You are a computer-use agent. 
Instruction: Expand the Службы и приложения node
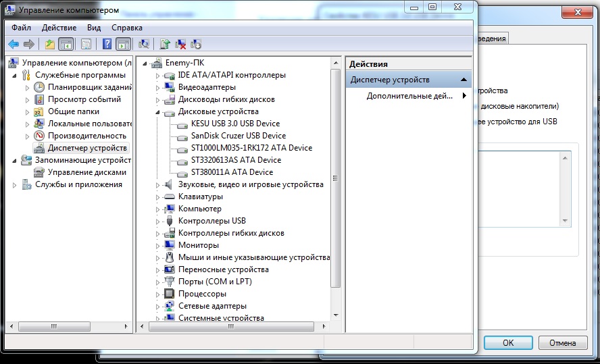click(15, 185)
